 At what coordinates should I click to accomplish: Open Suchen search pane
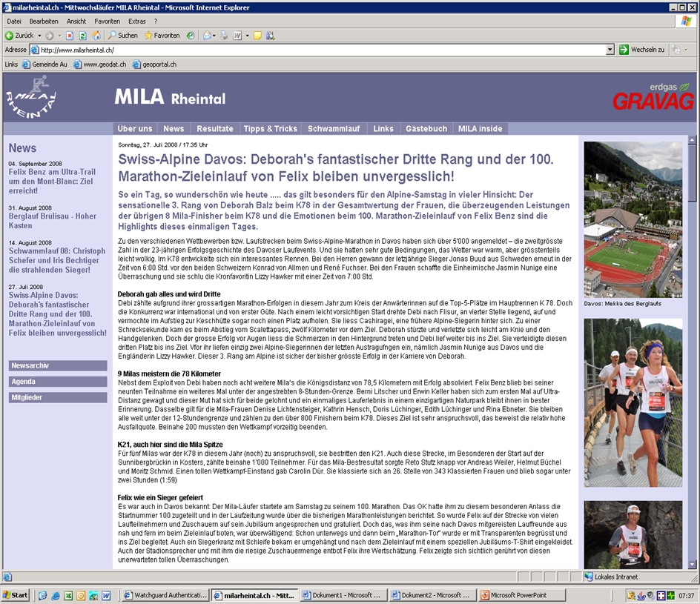click(x=123, y=36)
